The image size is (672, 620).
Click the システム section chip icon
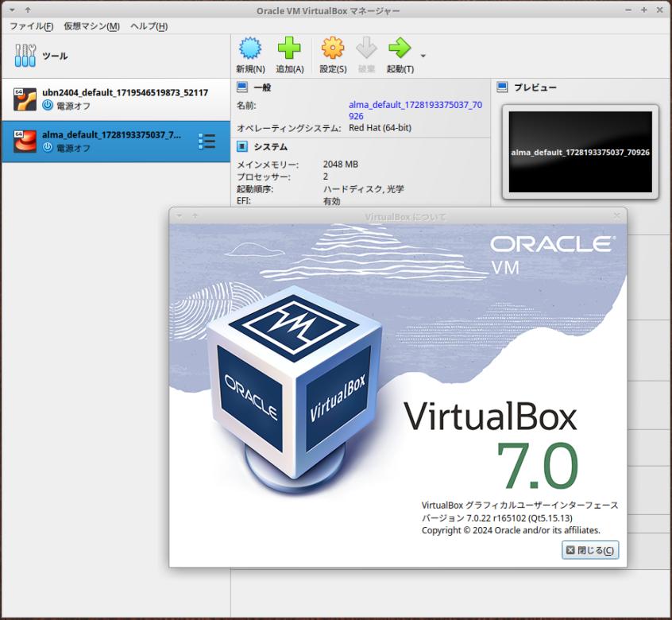coord(242,146)
